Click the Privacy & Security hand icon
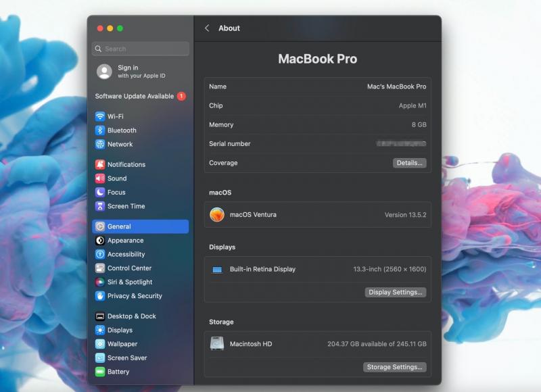Viewport: 541px width, 392px height. pyautogui.click(x=100, y=296)
